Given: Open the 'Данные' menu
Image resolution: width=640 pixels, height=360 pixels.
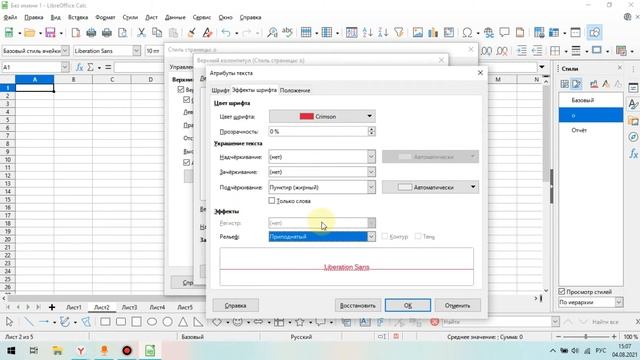Looking at the screenshot, I should (x=175, y=18).
